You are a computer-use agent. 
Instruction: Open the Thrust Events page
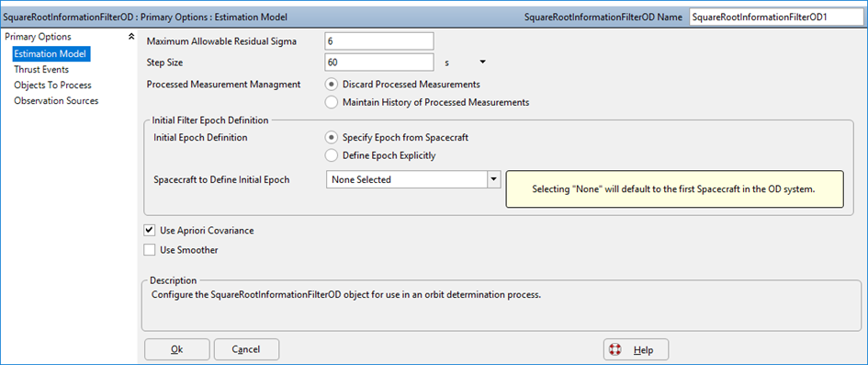[x=41, y=69]
